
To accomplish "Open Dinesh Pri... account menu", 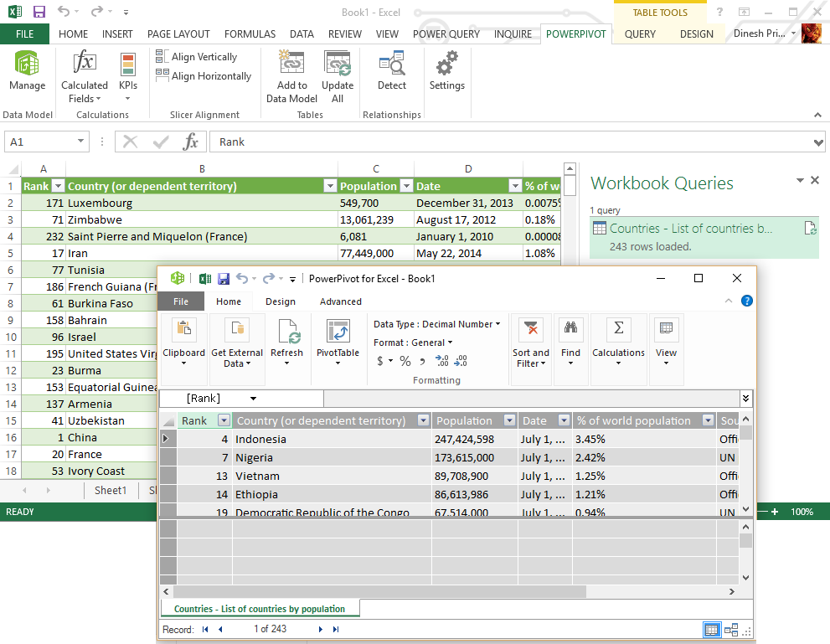I will (765, 33).
